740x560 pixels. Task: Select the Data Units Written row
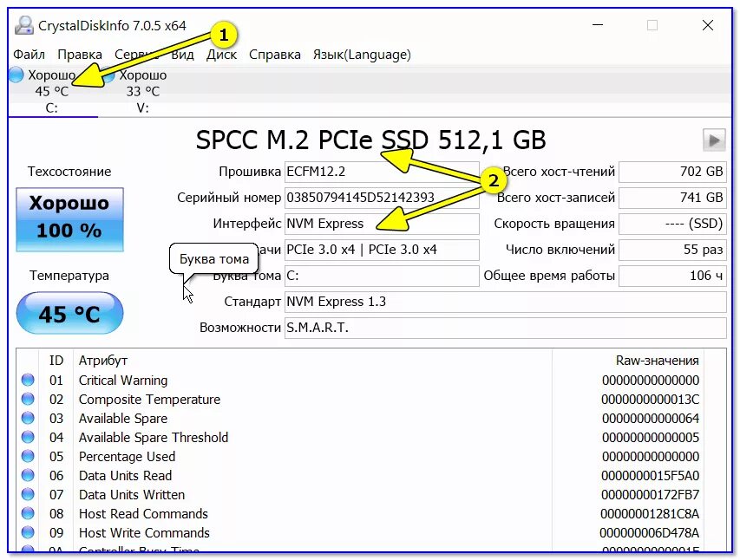pyautogui.click(x=360, y=494)
